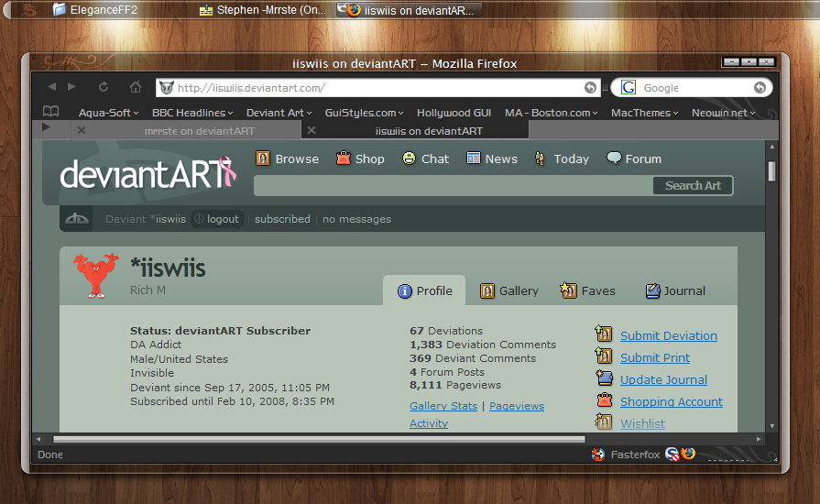The width and height of the screenshot is (820, 504).
Task: Open the Wishlist link
Action: (x=643, y=423)
